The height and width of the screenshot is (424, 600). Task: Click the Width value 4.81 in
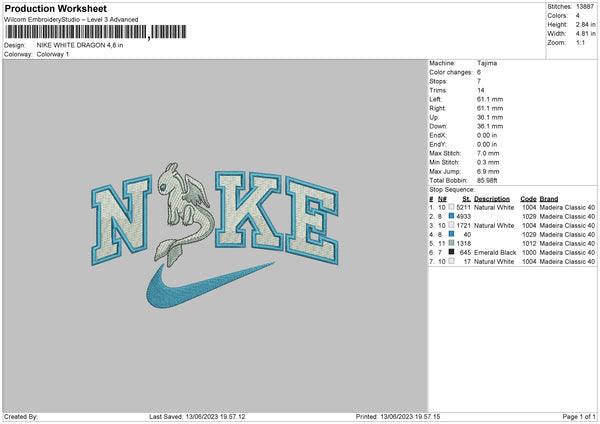point(586,34)
